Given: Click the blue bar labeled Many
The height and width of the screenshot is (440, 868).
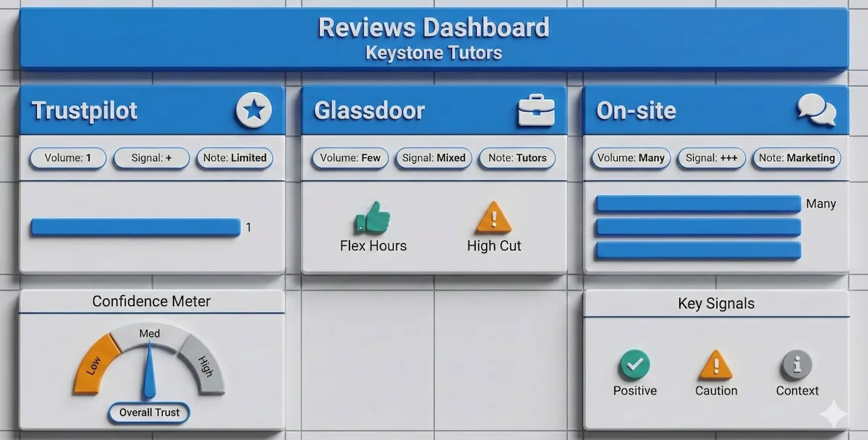Looking at the screenshot, I should point(697,203).
